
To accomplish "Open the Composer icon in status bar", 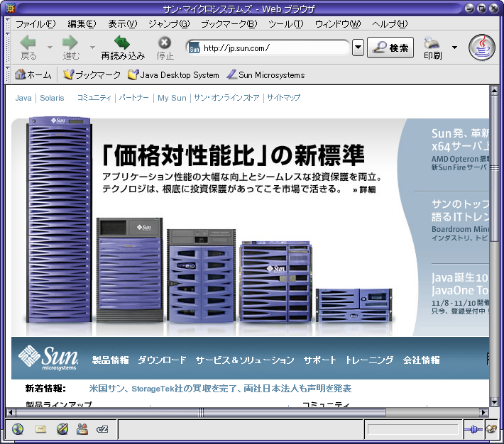I will 62,429.
